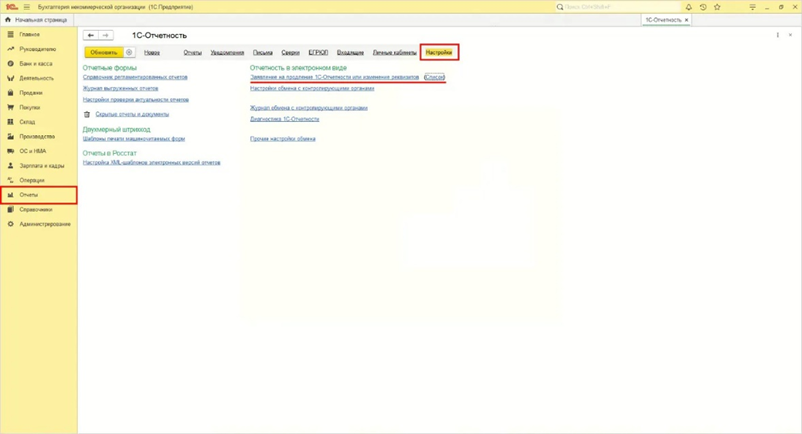802x434 pixels.
Task: Switch to Отчеты tab in 1С-Отчетность
Action: tap(192, 52)
